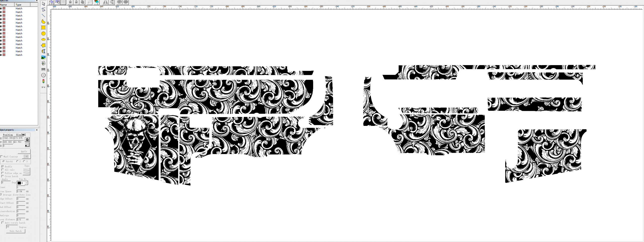Close the Object list panel
644x242 pixels.
pyautogui.click(x=37, y=1)
